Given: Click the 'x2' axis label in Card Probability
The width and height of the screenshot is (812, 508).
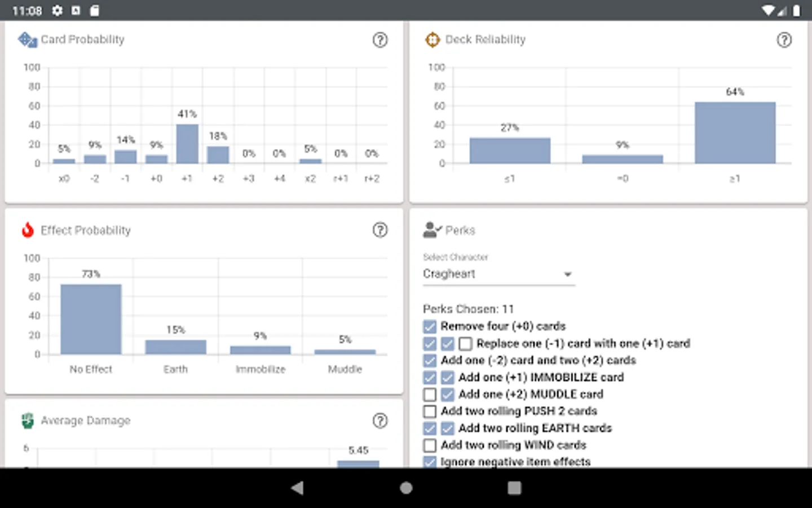Looking at the screenshot, I should click(x=310, y=178).
